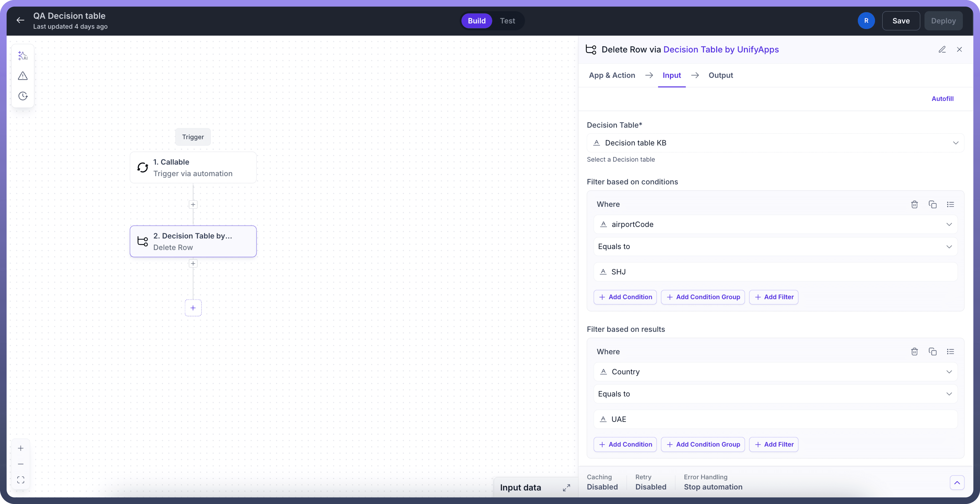Click Add Condition Group under airportCode
Screen dimensions: 980x504
pyautogui.click(x=703, y=297)
